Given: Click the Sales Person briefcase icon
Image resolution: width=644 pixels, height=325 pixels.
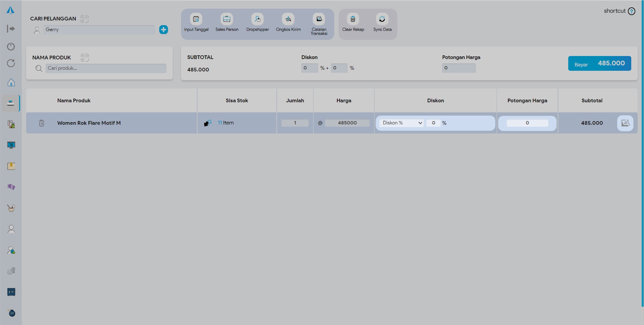Looking at the screenshot, I should tap(227, 19).
